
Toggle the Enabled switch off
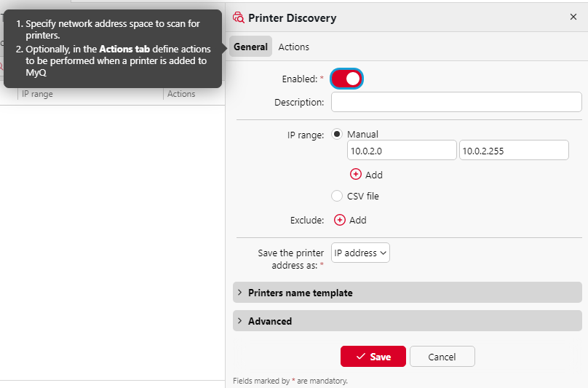[x=347, y=79]
